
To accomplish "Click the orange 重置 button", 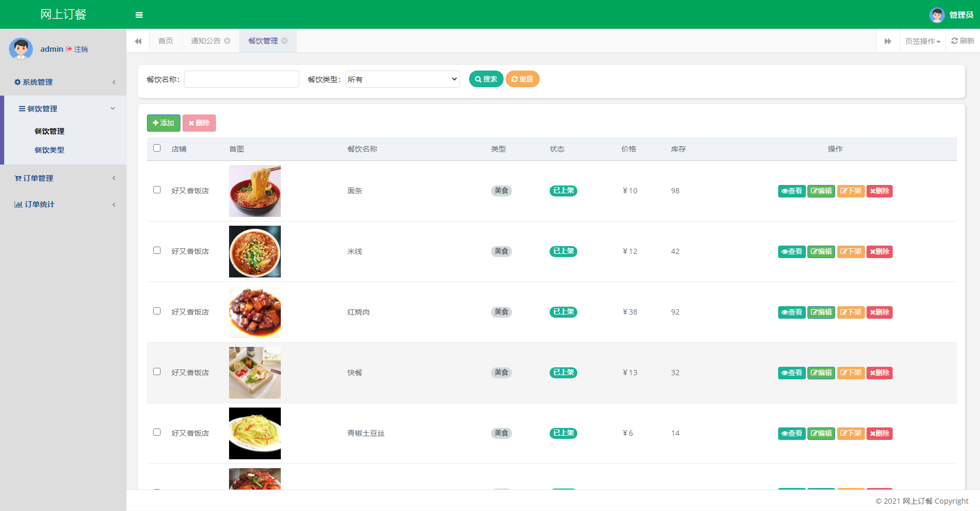I will pyautogui.click(x=522, y=79).
